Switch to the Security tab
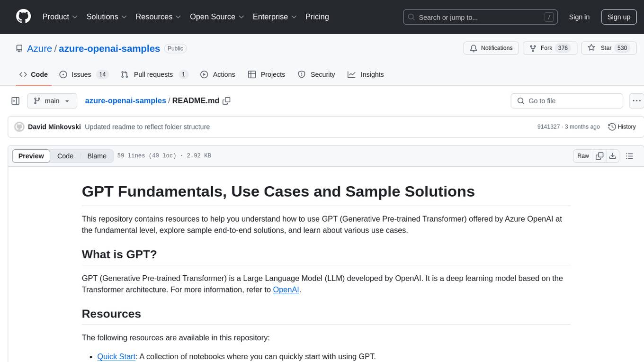The image size is (644, 362). (316, 74)
